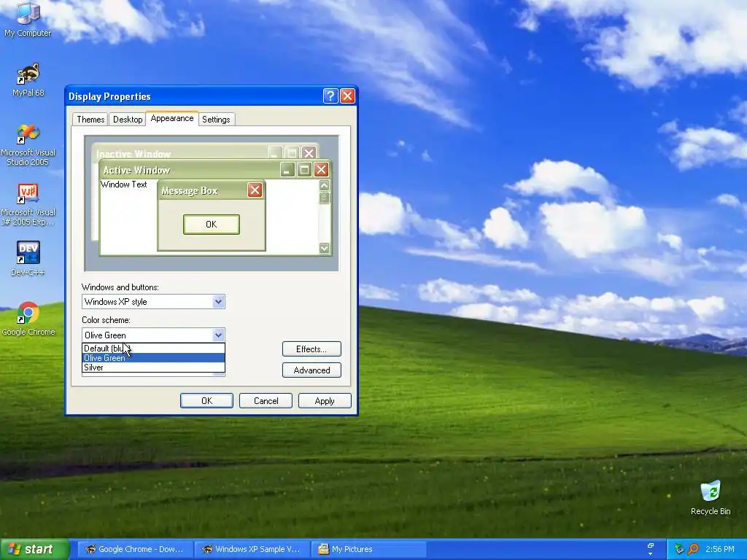747x560 pixels.
Task: Select Microsoft Visual Studio 2005 shortcut
Action: 28,145
